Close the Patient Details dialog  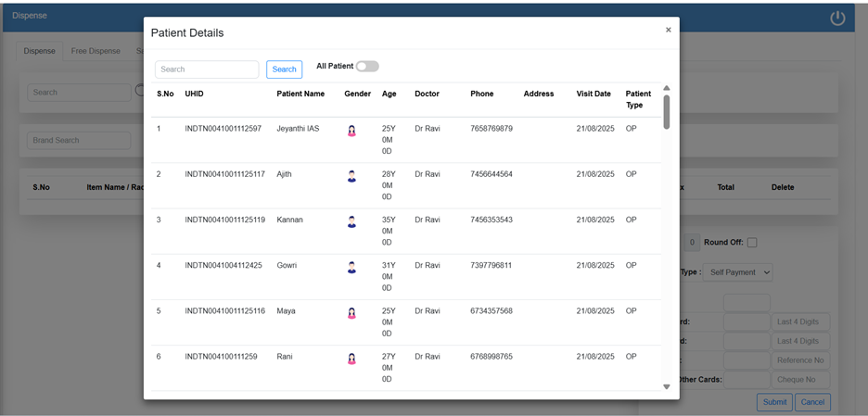pos(668,30)
